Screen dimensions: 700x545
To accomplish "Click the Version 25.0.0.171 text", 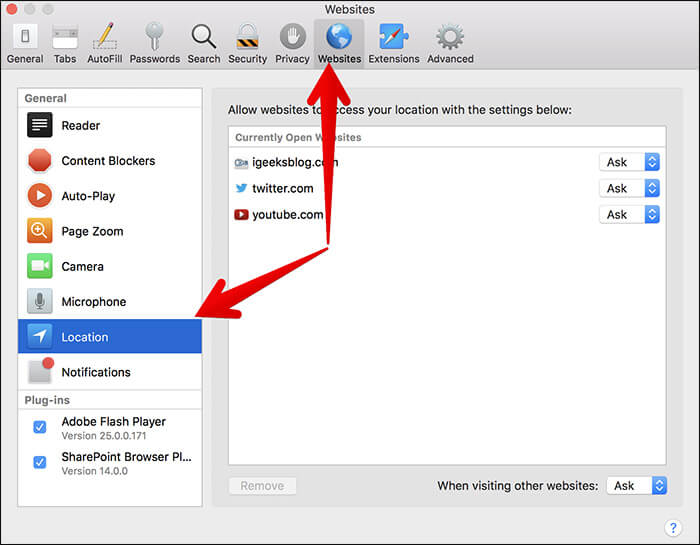I will coord(104,436).
